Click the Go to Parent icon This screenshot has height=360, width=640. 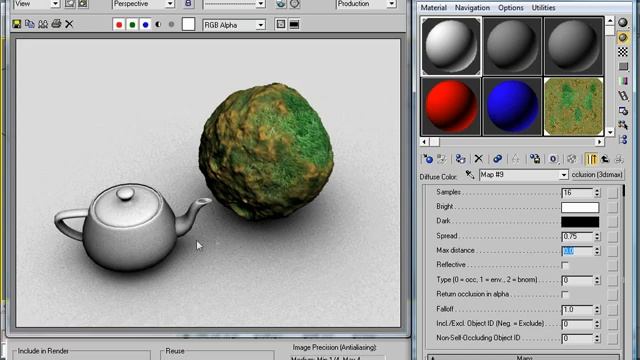coord(605,159)
